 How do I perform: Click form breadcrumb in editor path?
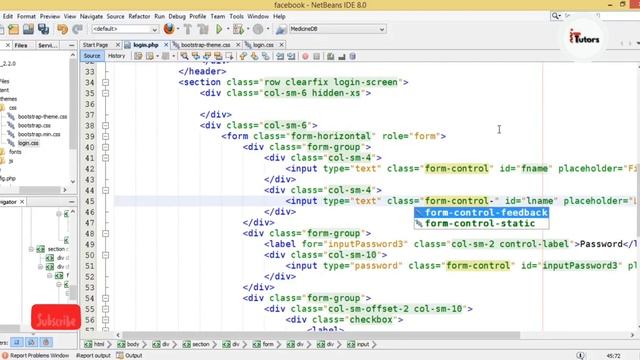click(x=263, y=344)
